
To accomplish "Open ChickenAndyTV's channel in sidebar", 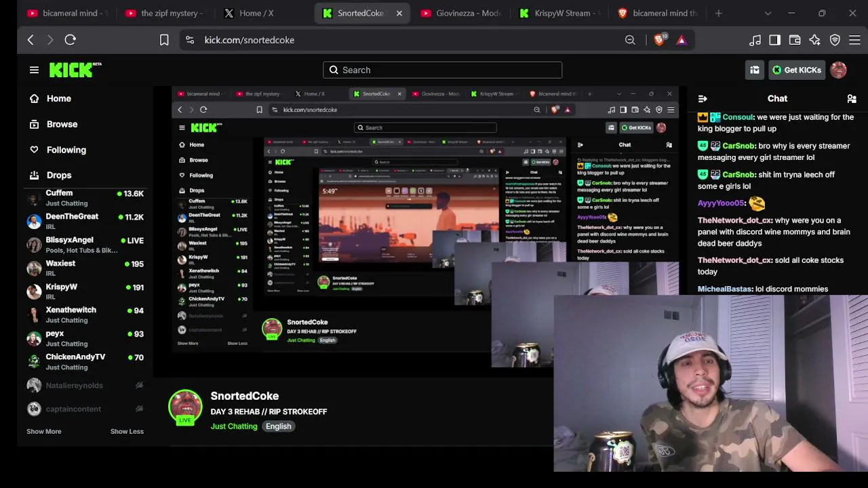I will click(85, 361).
